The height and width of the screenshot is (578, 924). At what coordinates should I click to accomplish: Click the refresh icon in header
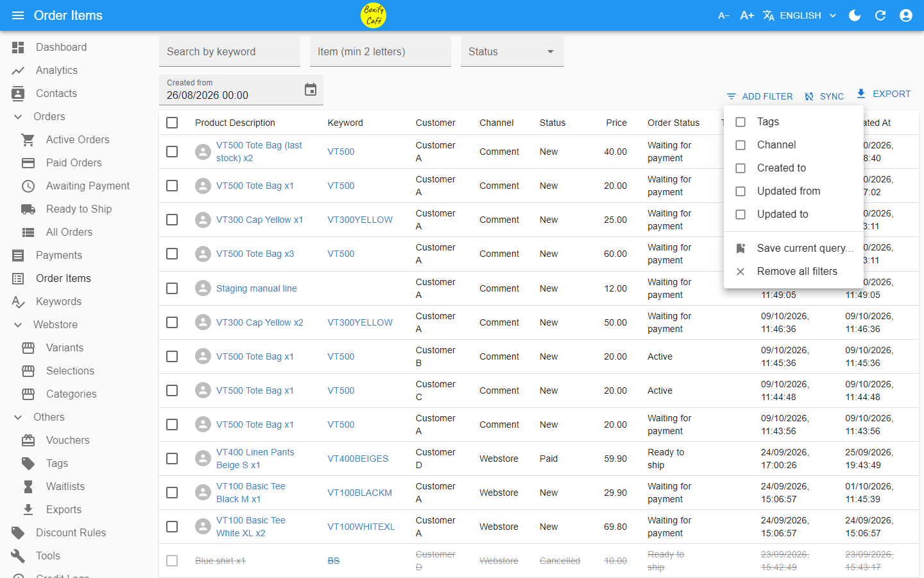tap(880, 15)
